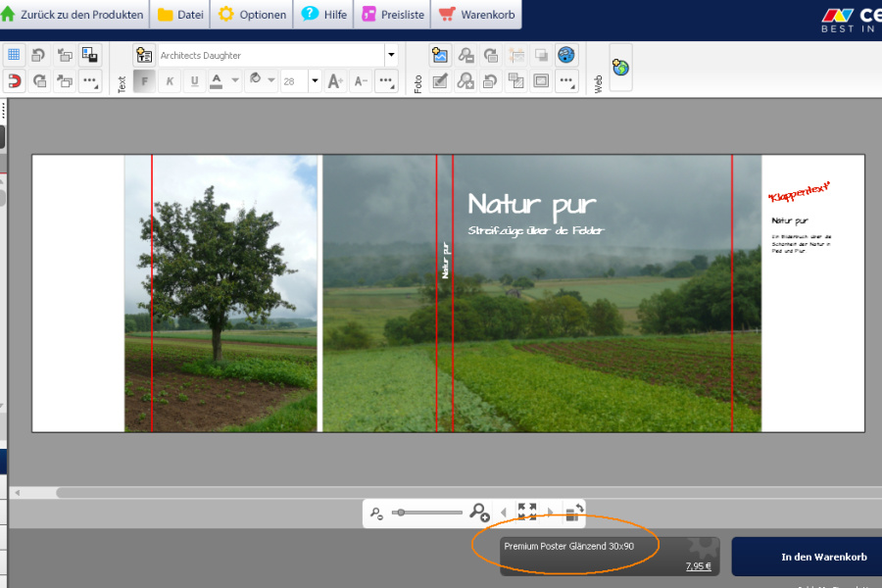The image size is (882, 588).
Task: Click the undo arrow icon
Action: click(39, 56)
